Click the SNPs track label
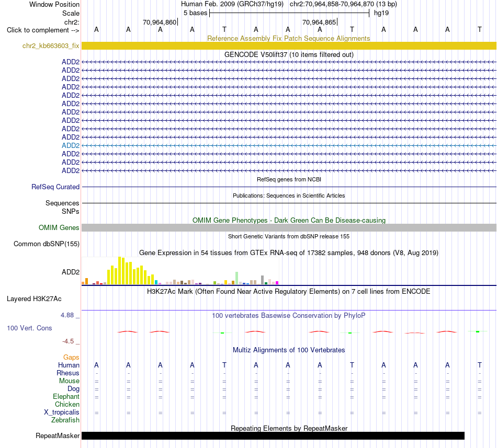 [x=71, y=211]
